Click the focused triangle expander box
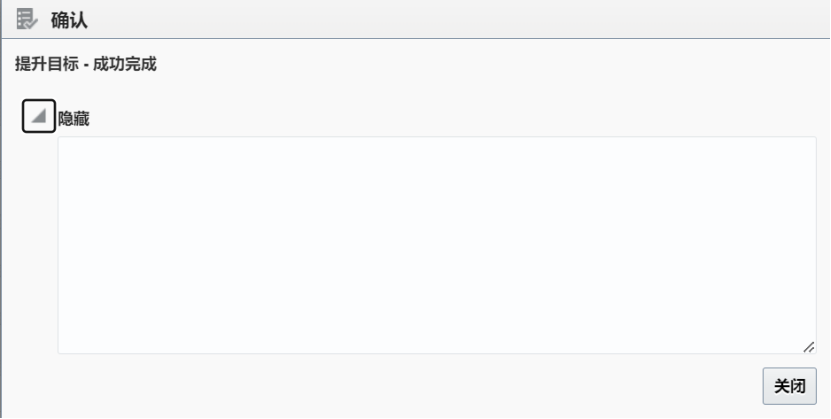Image resolution: width=831 pixels, height=419 pixels. tap(39, 116)
